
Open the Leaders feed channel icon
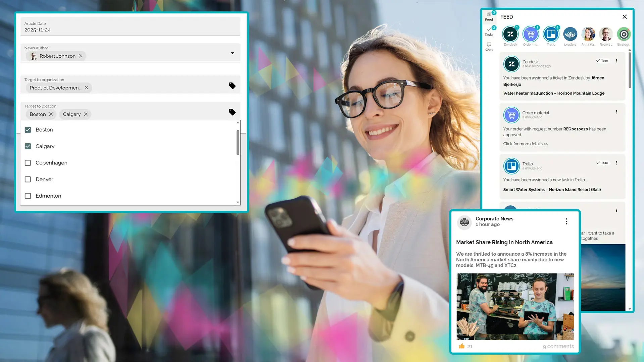(x=570, y=34)
